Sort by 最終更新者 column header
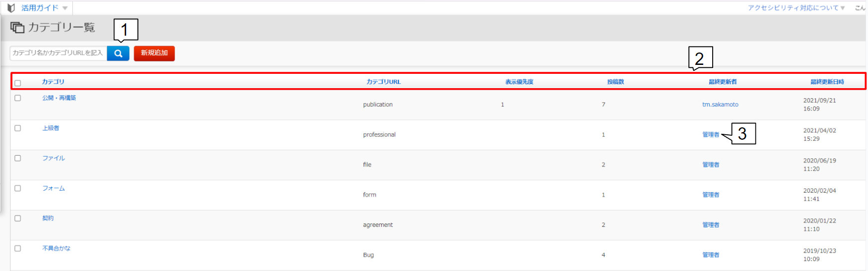The height and width of the screenshot is (271, 868). coord(723,82)
